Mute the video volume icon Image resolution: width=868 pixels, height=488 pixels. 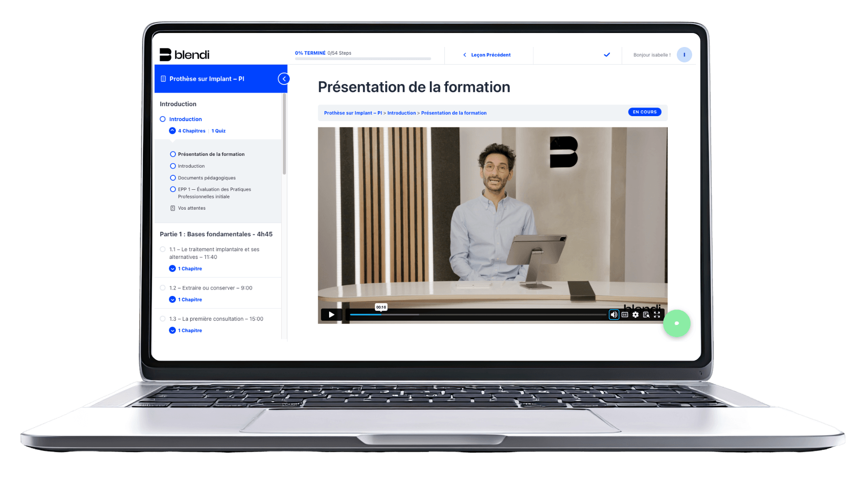click(x=614, y=314)
